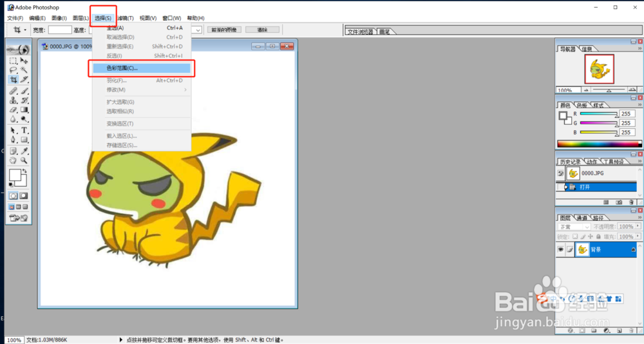Viewport: 644px width, 344px height.
Task: Select the Eyedropper tool
Action: point(24,151)
